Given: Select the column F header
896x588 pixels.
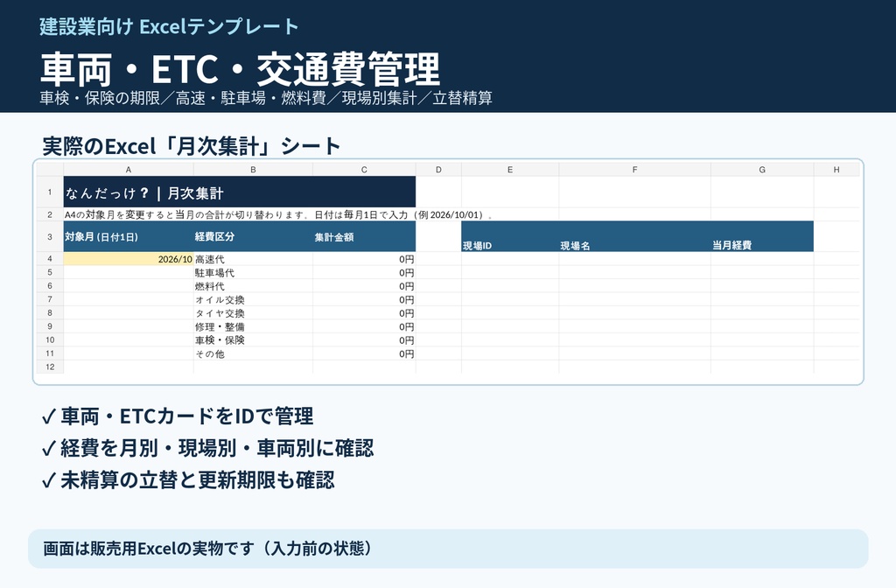Looking at the screenshot, I should point(634,170).
